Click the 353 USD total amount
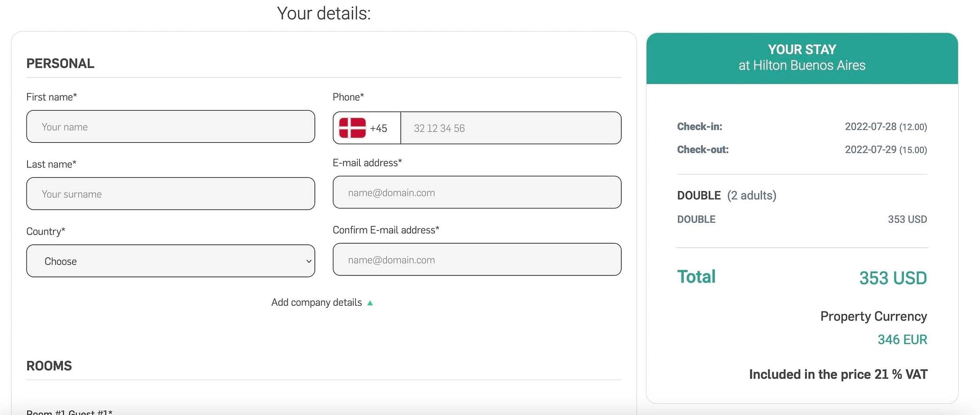 [x=893, y=278]
